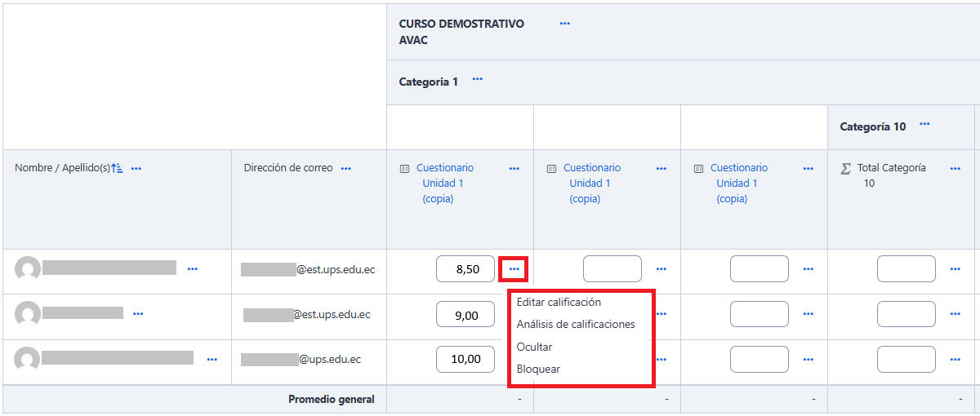Choose Análisis de calificaciones option
Image resolution: width=980 pixels, height=416 pixels.
[576, 325]
